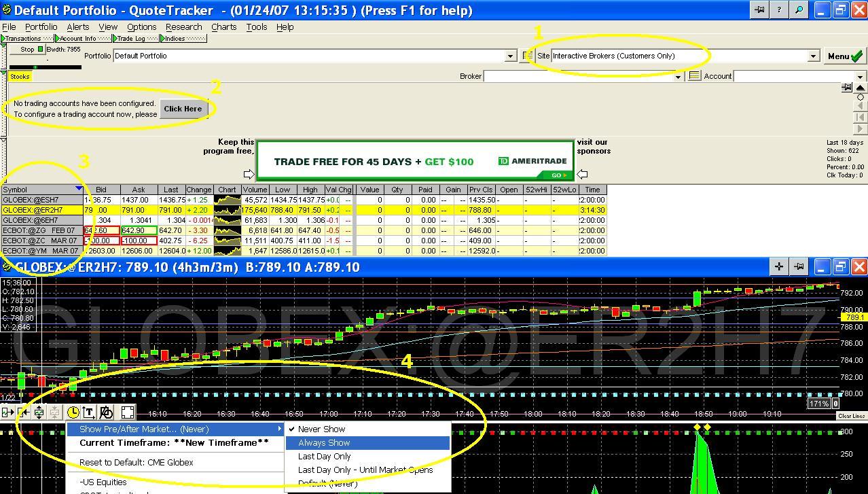
Task: Open the Portfolio dropdown arrow
Action: (x=511, y=56)
